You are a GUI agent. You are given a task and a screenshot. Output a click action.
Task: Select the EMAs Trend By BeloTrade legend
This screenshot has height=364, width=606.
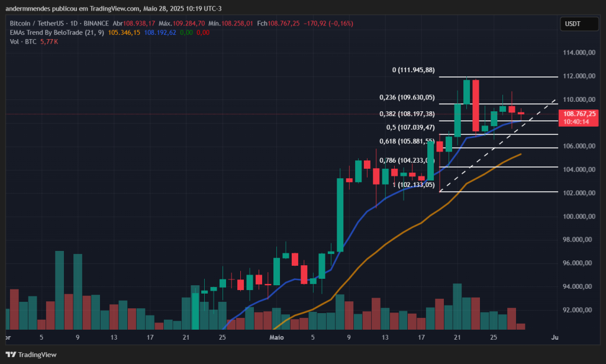[x=57, y=33]
